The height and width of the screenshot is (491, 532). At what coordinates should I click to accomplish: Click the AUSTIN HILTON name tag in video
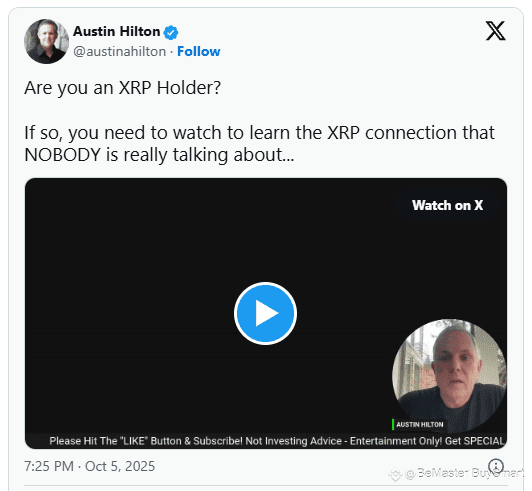point(420,424)
